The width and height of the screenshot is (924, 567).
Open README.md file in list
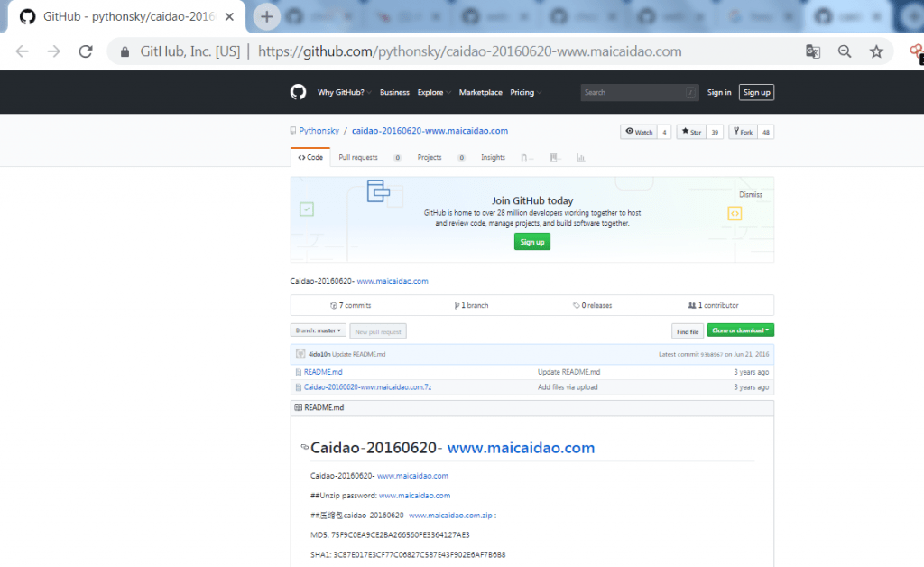coord(323,372)
